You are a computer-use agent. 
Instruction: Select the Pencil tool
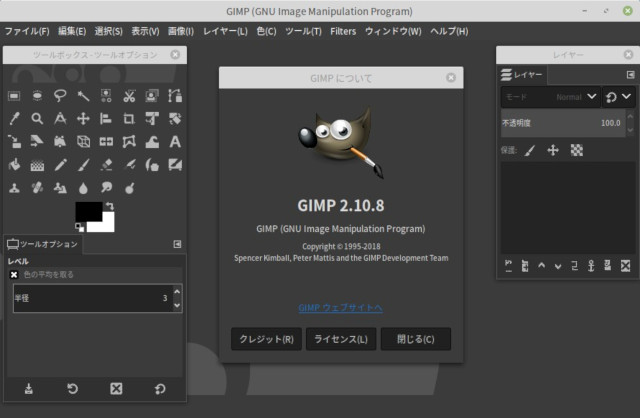click(x=60, y=165)
